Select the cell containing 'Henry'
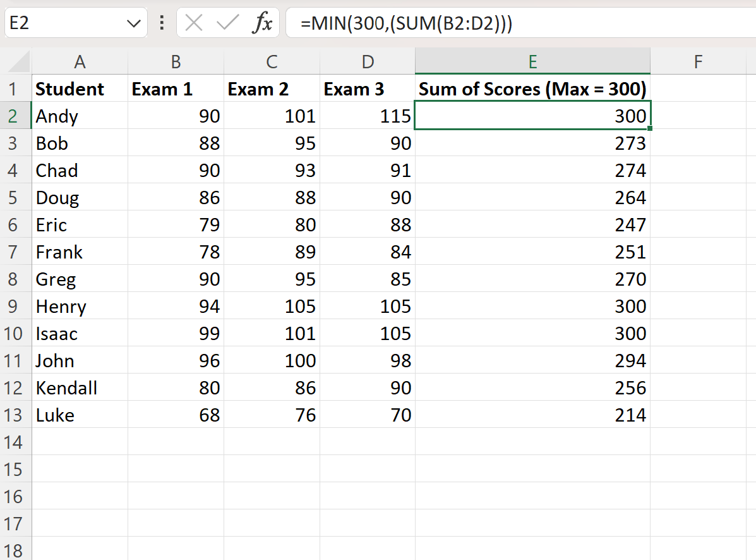Image resolution: width=756 pixels, height=560 pixels. coord(80,307)
